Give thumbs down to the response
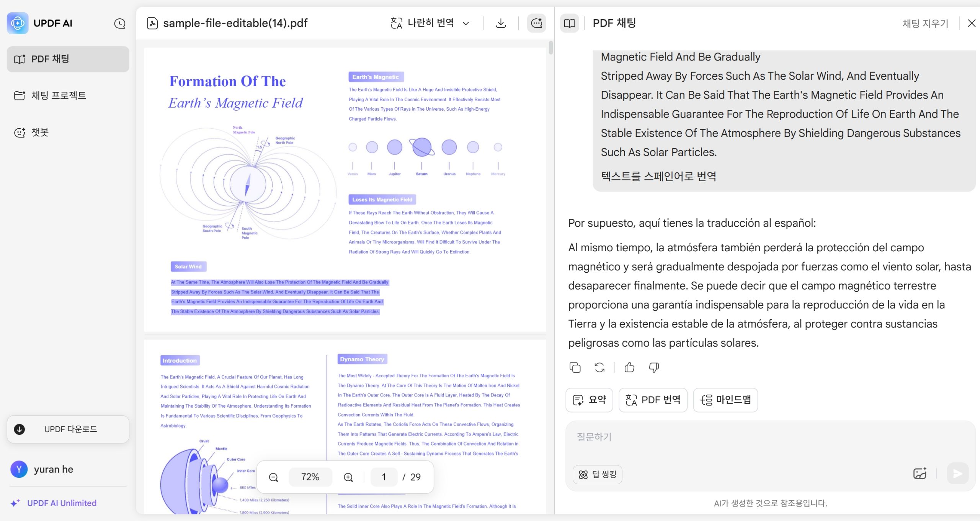Viewport: 980px width, 521px height. 654,367
